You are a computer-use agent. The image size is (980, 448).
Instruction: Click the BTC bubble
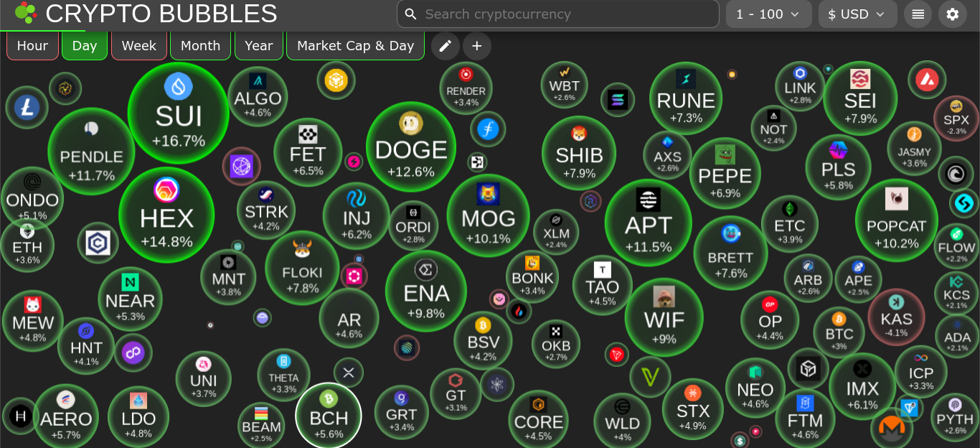tap(839, 332)
